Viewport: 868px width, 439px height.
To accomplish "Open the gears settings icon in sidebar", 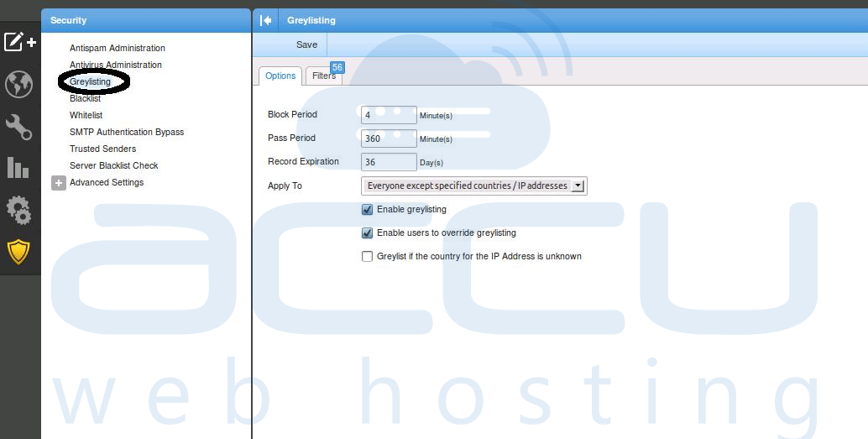I will tap(18, 210).
